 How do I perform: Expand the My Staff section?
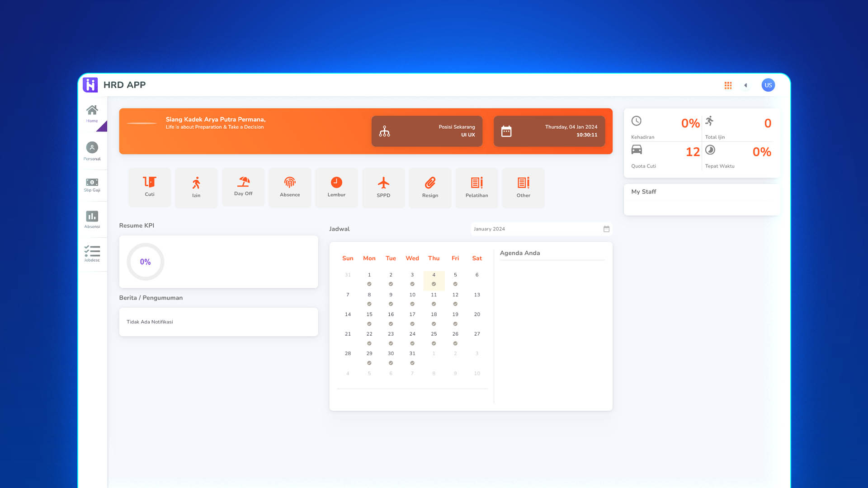pos(643,191)
